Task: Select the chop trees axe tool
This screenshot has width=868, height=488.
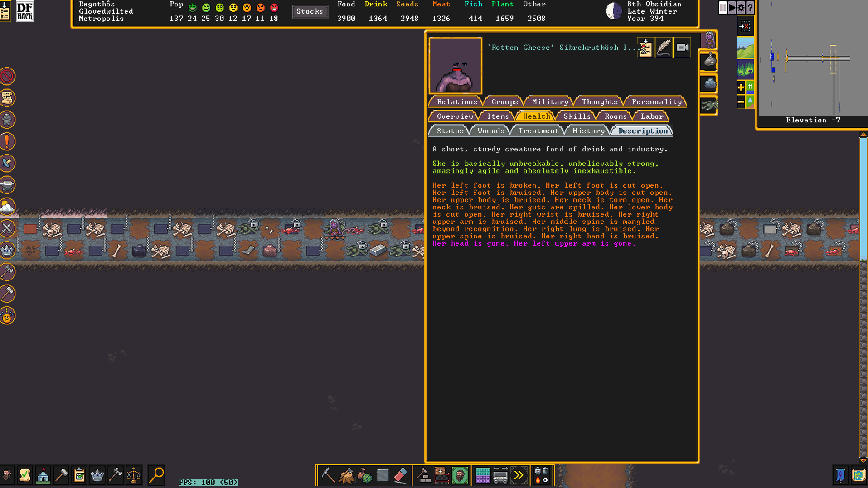Action: point(347,475)
